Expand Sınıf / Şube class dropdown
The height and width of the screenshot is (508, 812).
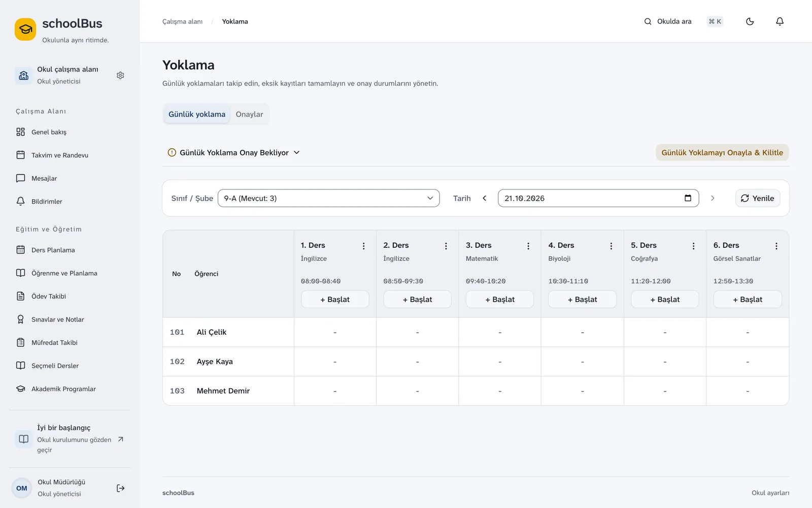(x=328, y=198)
